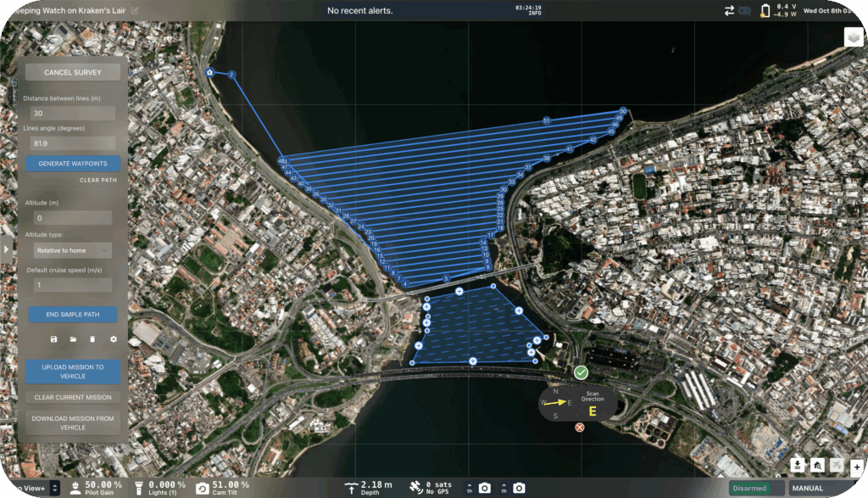Click the Generate Waypoints button

click(x=72, y=164)
